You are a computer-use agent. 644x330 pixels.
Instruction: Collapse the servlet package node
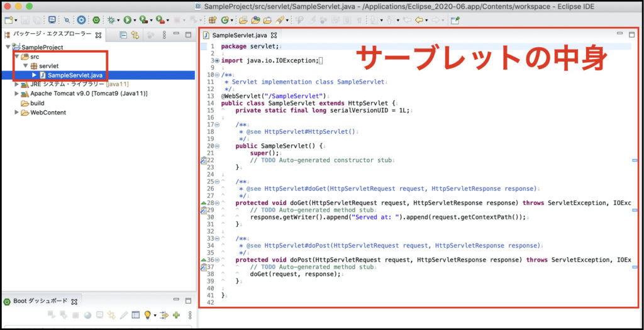tap(25, 65)
